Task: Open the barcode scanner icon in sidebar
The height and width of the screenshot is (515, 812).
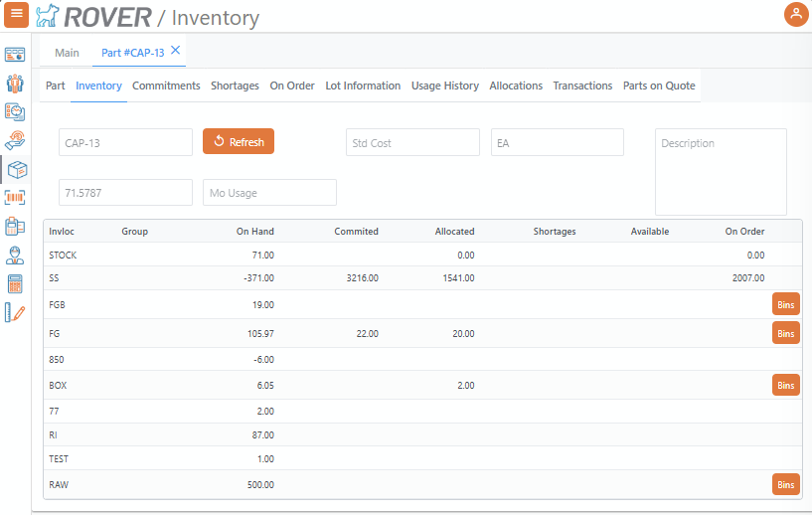Action: point(15,198)
